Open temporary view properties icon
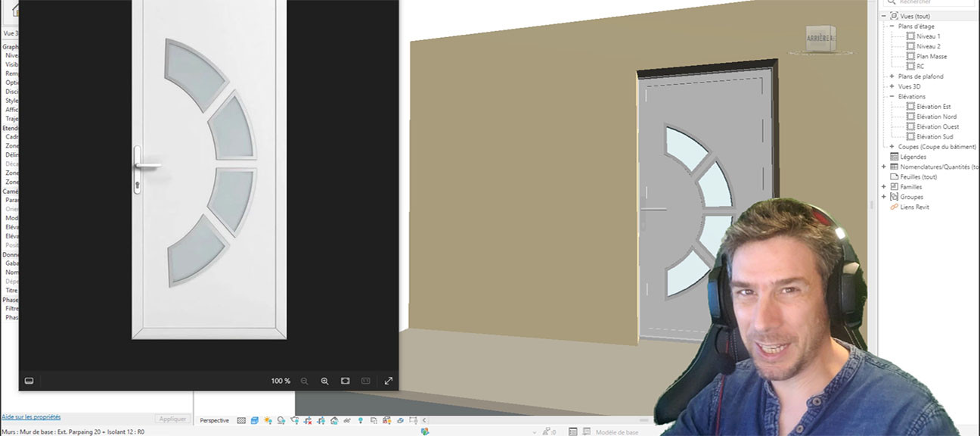This screenshot has width=980, height=436. pyautogui.click(x=374, y=420)
